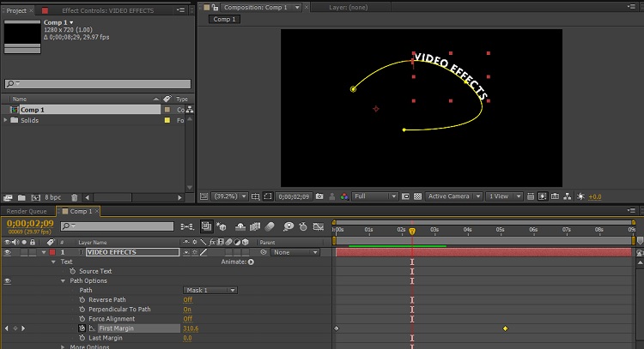Image resolution: width=644 pixels, height=349 pixels.
Task: Open the Parent None dropdown
Action: [295, 252]
